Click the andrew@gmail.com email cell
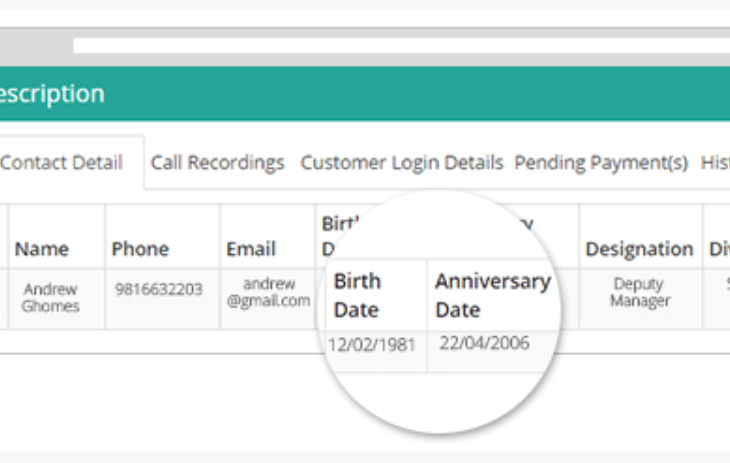The width and height of the screenshot is (730, 463). coord(268,293)
